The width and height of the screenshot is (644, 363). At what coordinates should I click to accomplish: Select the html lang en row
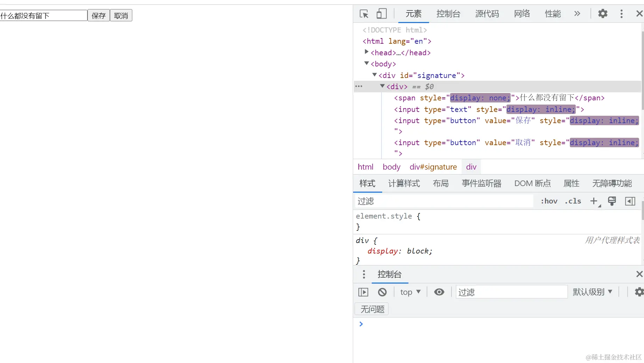point(397,41)
